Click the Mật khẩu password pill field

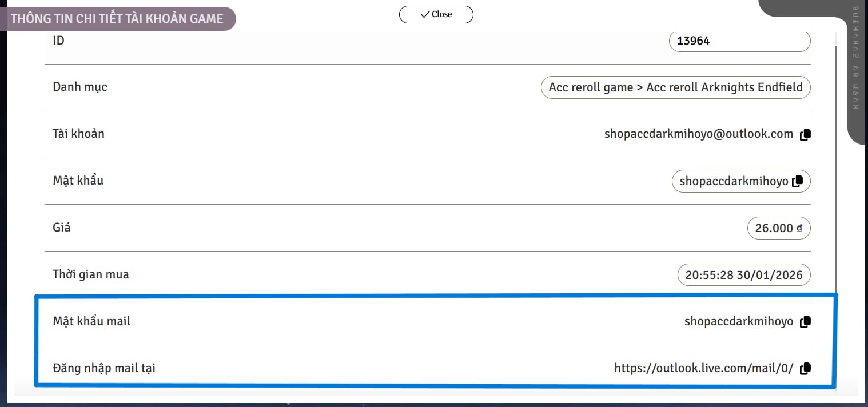pos(733,182)
